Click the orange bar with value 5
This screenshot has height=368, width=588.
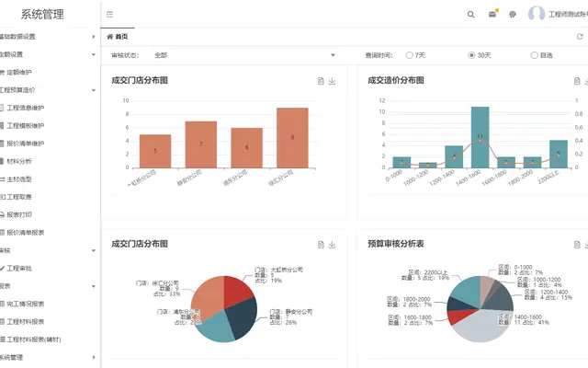coord(155,151)
